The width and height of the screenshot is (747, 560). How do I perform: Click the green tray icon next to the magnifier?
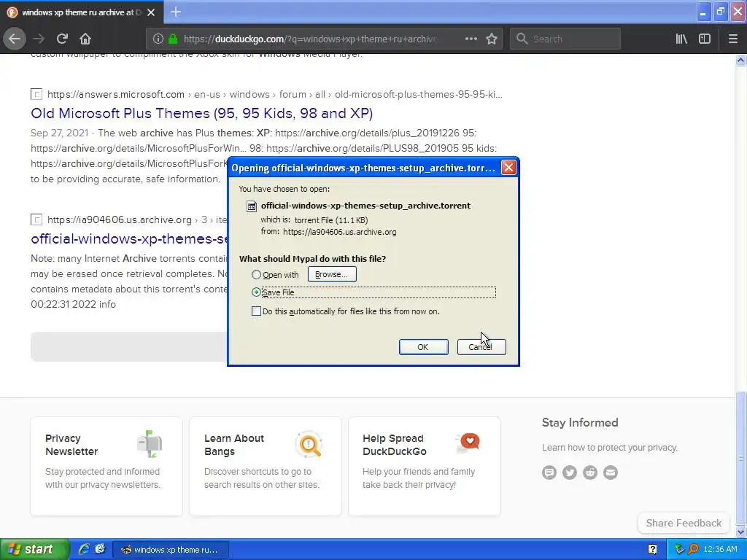click(x=679, y=550)
